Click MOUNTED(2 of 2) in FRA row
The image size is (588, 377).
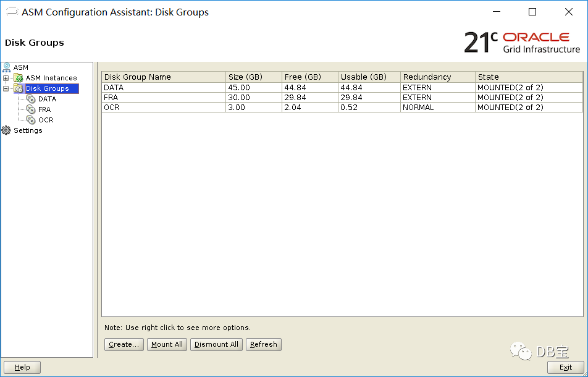pyautogui.click(x=529, y=97)
